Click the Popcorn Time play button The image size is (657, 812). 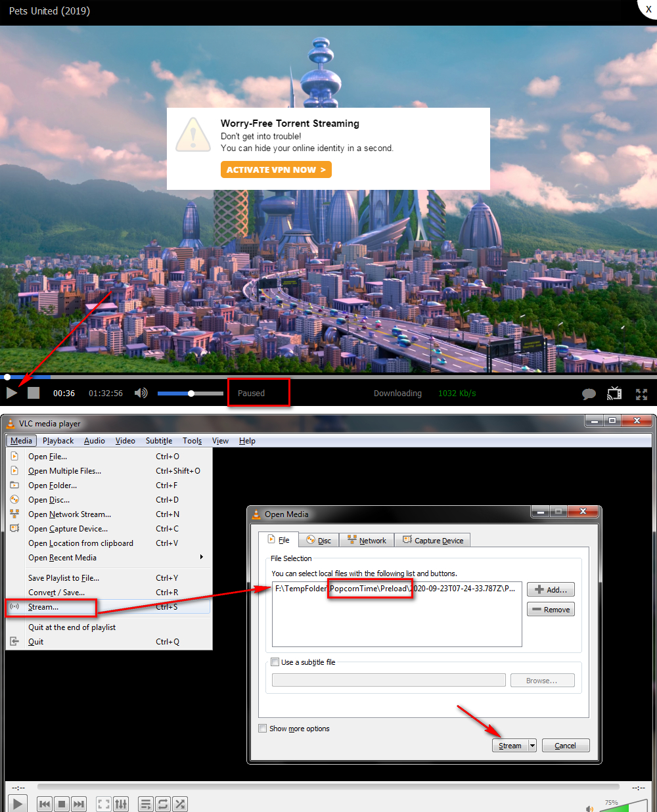pos(12,393)
